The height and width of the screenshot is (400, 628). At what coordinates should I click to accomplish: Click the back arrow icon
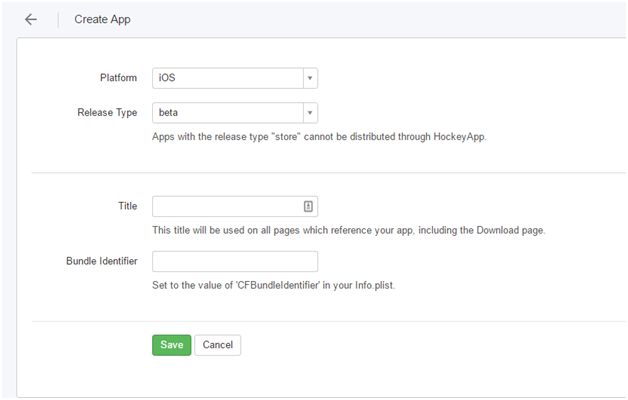31,19
